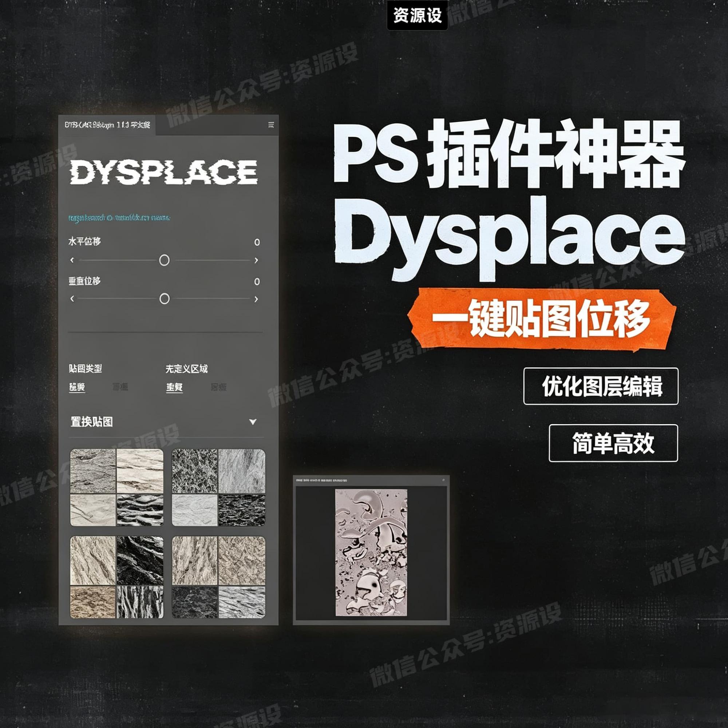The width and height of the screenshot is (728, 728).
Task: Select the dimmed option under 贴图类型
Action: 120,387
